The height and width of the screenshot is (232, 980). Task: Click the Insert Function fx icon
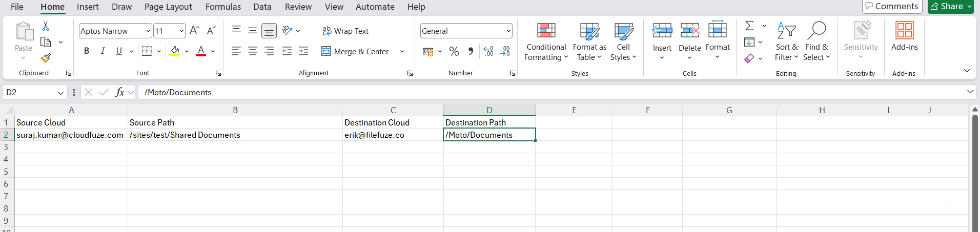(x=119, y=92)
